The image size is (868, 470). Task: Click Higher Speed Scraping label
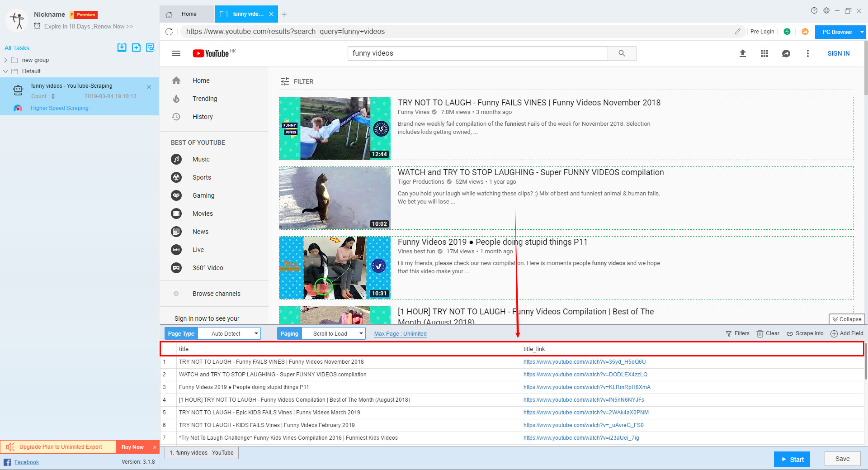pos(60,108)
